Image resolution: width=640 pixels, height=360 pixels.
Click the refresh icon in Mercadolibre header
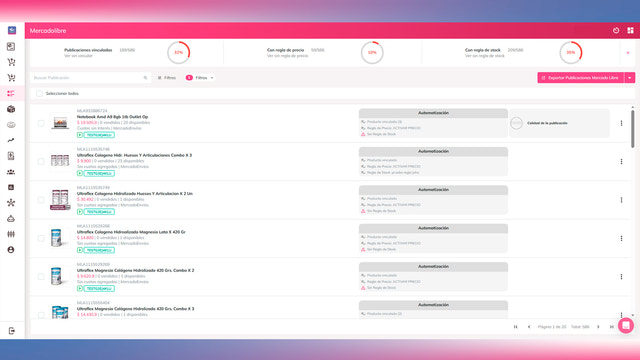tap(616, 31)
